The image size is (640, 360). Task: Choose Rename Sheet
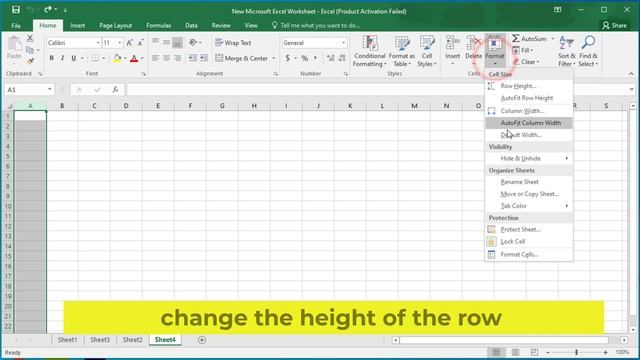[529, 182]
